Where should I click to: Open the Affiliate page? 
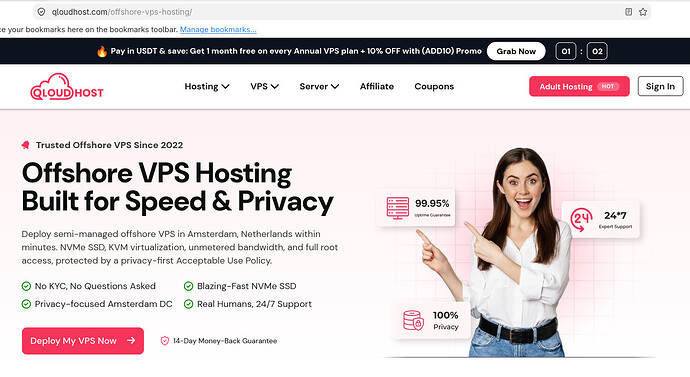pos(377,86)
